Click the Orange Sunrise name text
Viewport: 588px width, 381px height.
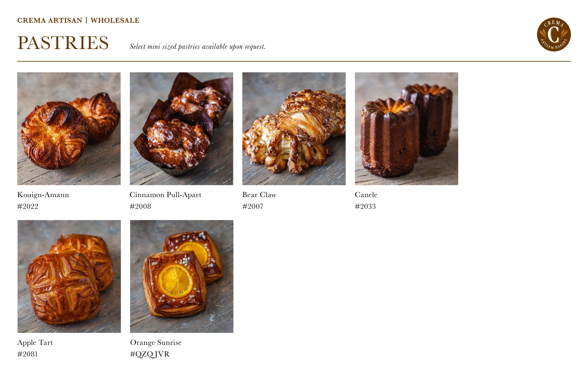pos(156,343)
